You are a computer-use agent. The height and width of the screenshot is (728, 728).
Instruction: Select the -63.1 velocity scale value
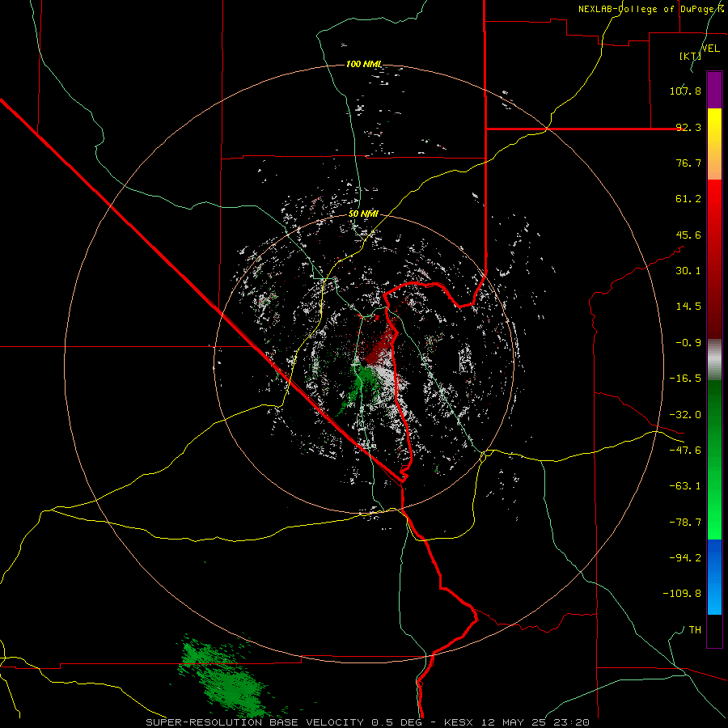(x=685, y=486)
